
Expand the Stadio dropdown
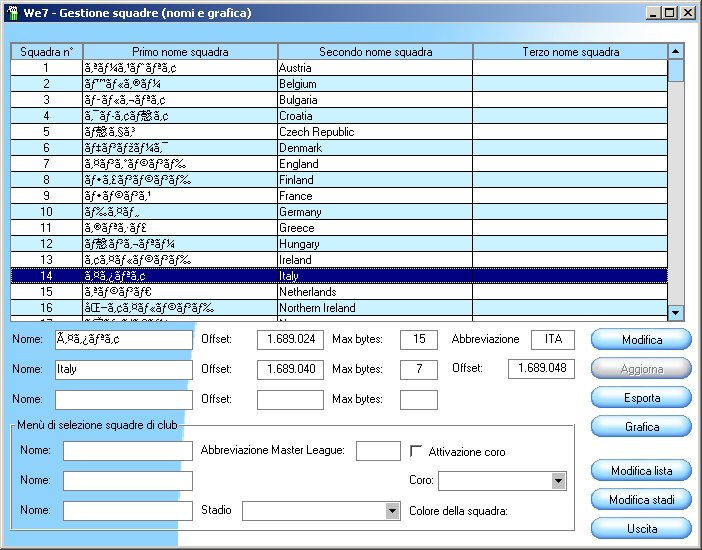coord(392,511)
